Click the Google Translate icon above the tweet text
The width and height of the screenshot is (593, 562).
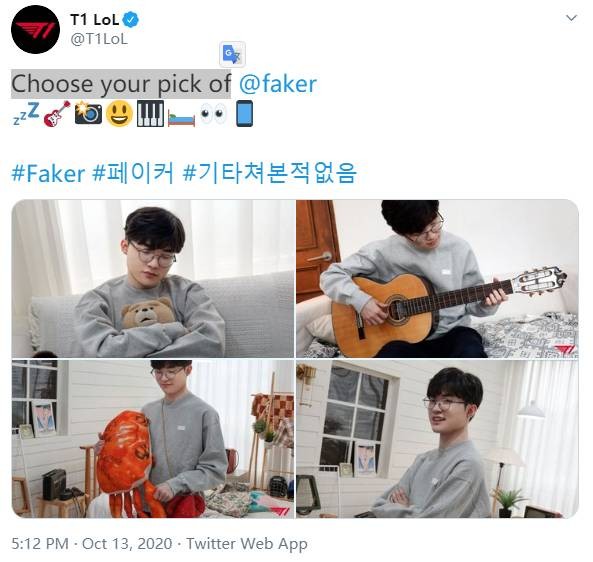(x=232, y=55)
